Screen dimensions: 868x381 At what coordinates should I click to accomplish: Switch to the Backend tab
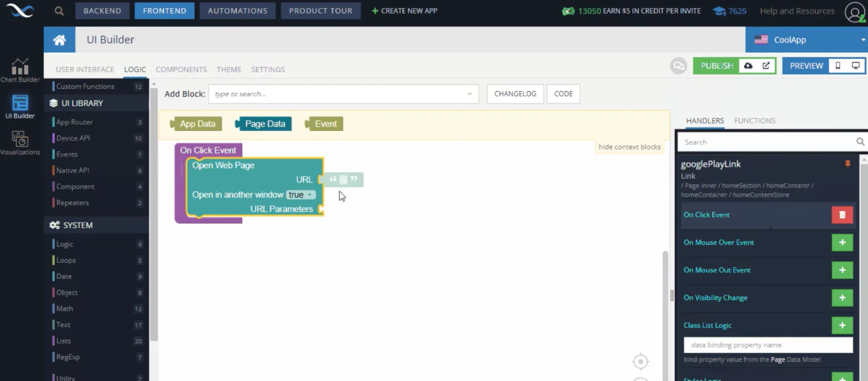point(102,11)
